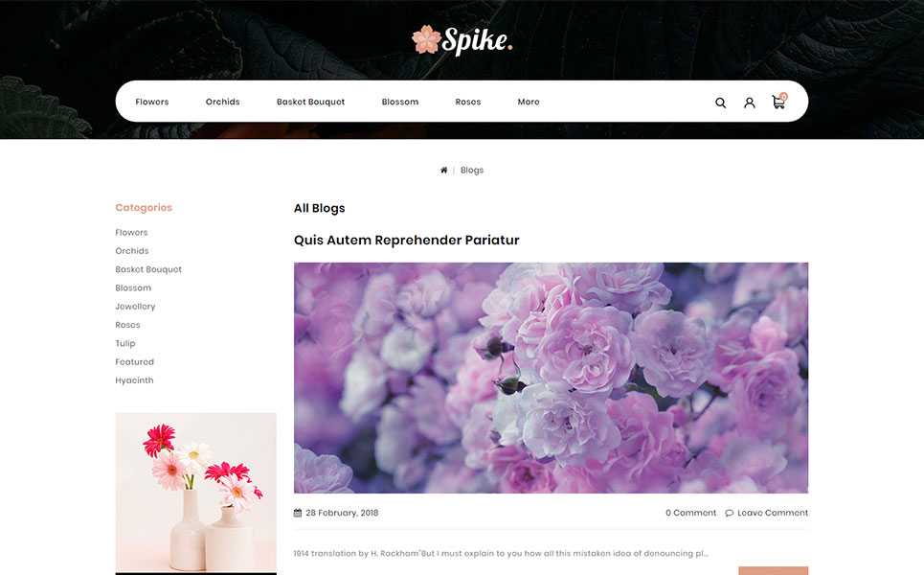Open the user account icon

click(749, 103)
